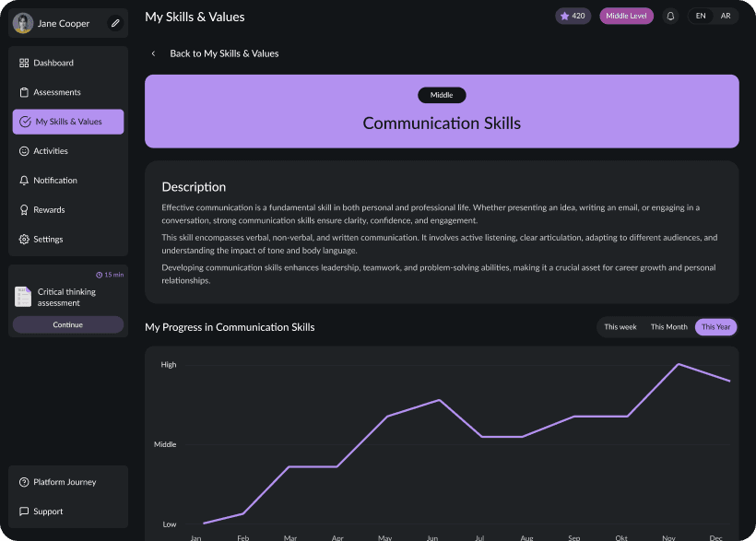Edit profile name with the pencil icon
The height and width of the screenshot is (541, 756).
pyautogui.click(x=113, y=23)
